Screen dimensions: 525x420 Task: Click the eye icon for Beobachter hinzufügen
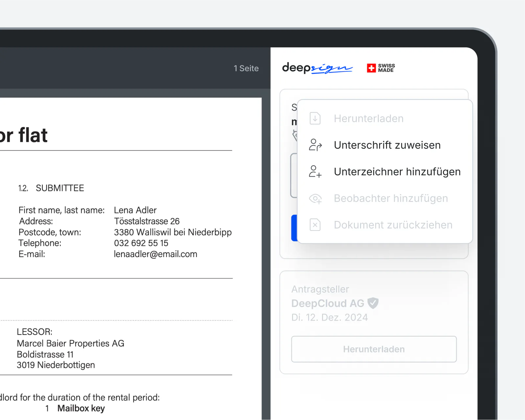point(315,198)
